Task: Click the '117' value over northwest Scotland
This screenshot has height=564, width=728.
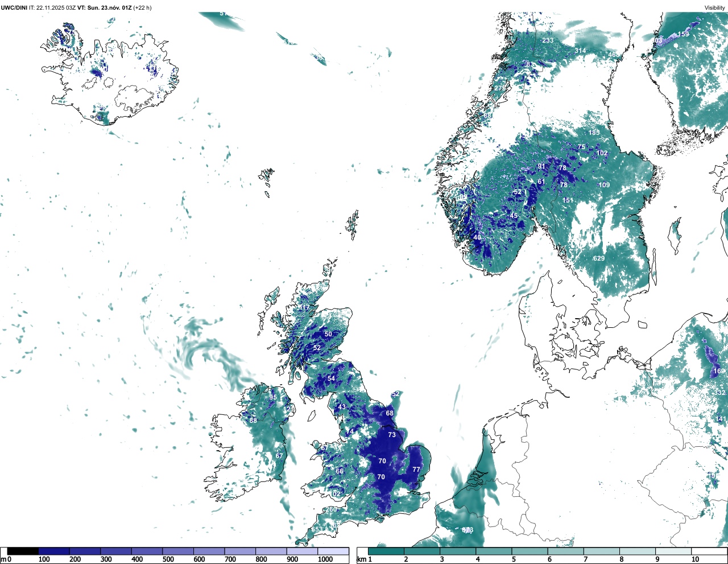Action: coord(305,308)
